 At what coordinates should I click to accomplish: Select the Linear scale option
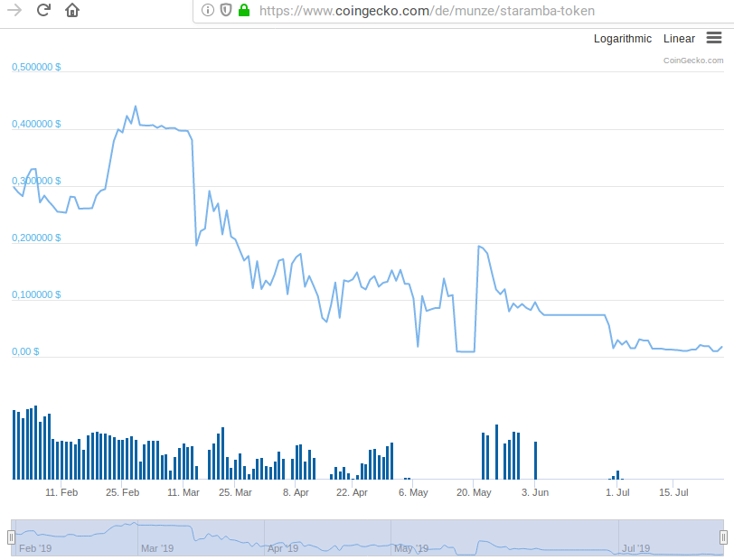point(679,39)
